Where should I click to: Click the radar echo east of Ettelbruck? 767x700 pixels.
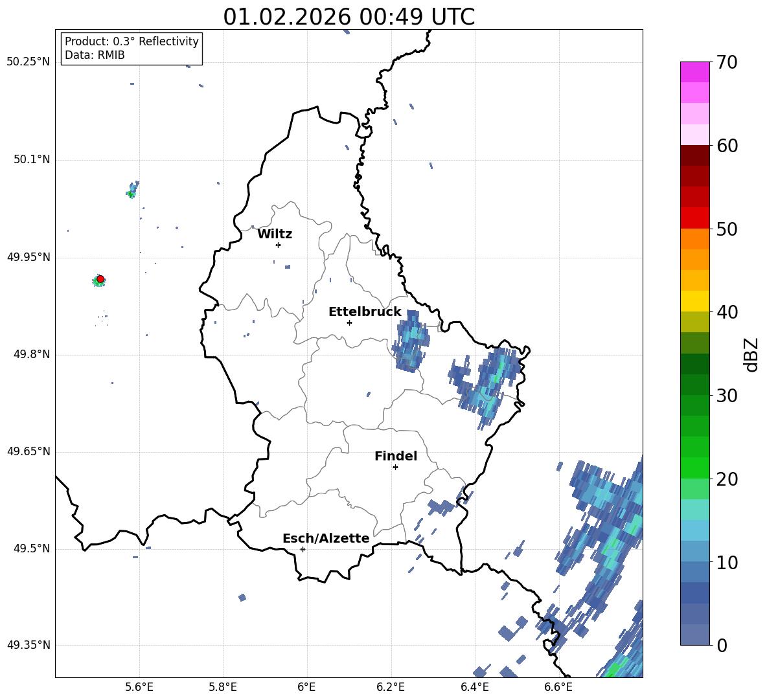(411, 341)
